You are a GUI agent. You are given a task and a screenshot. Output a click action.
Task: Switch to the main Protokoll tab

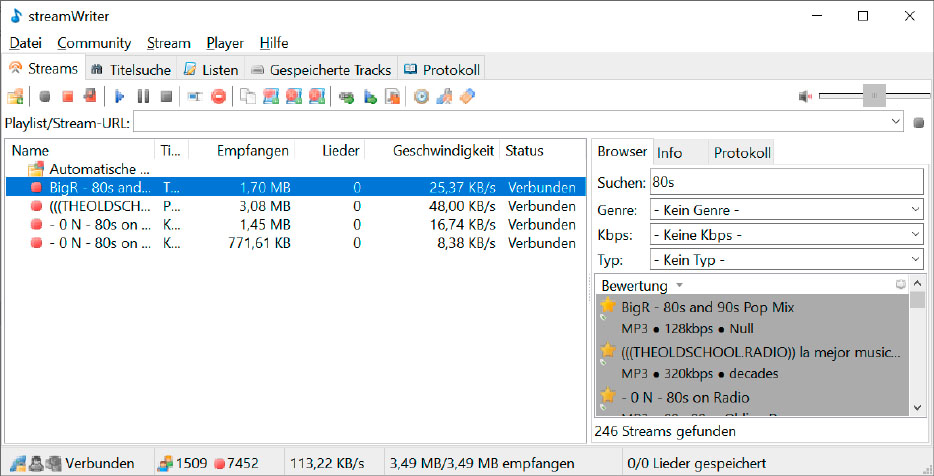coord(441,70)
